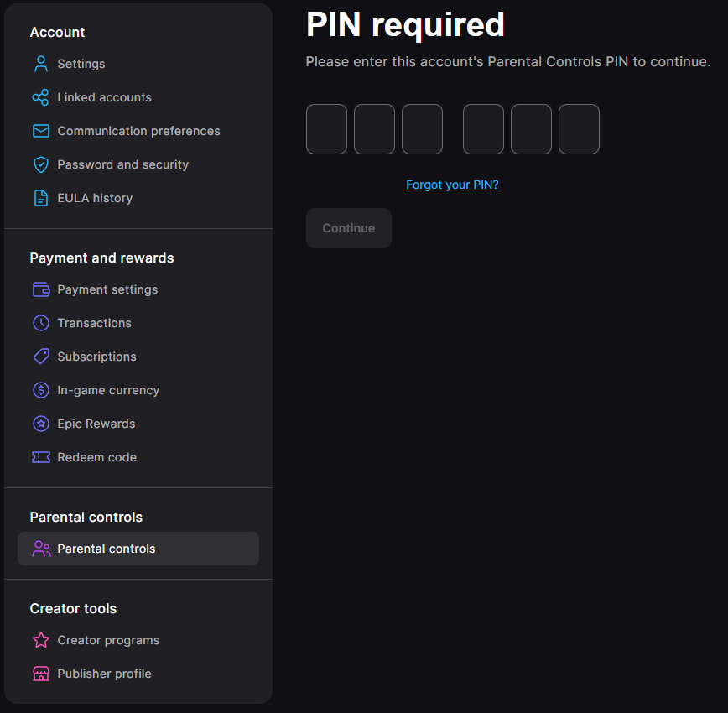Click the disabled Continue button
This screenshot has width=728, height=713.
[x=349, y=228]
